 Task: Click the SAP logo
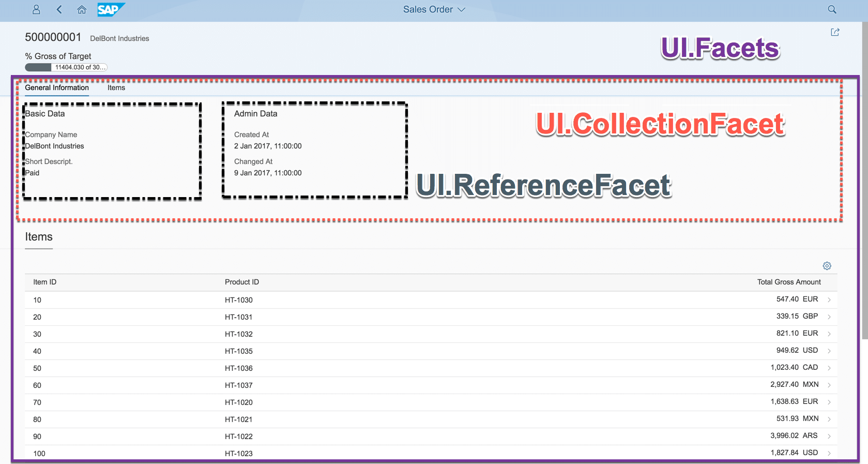[x=110, y=9]
